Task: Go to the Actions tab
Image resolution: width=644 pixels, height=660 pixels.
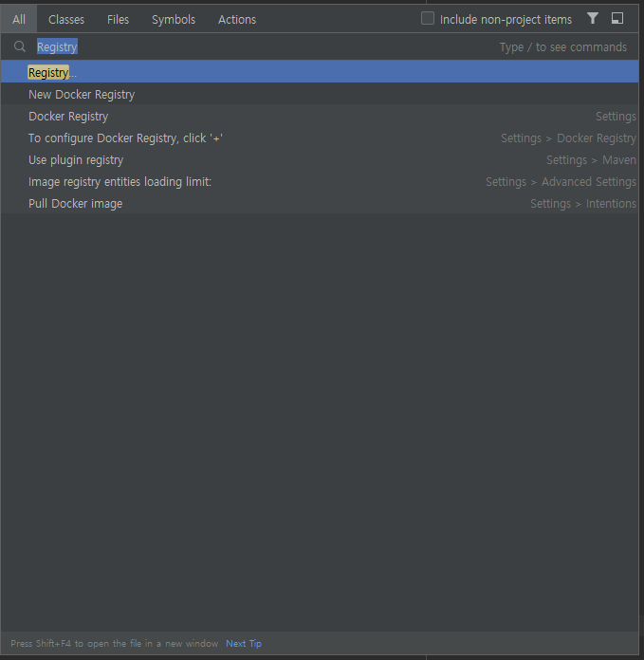Action: point(237,19)
